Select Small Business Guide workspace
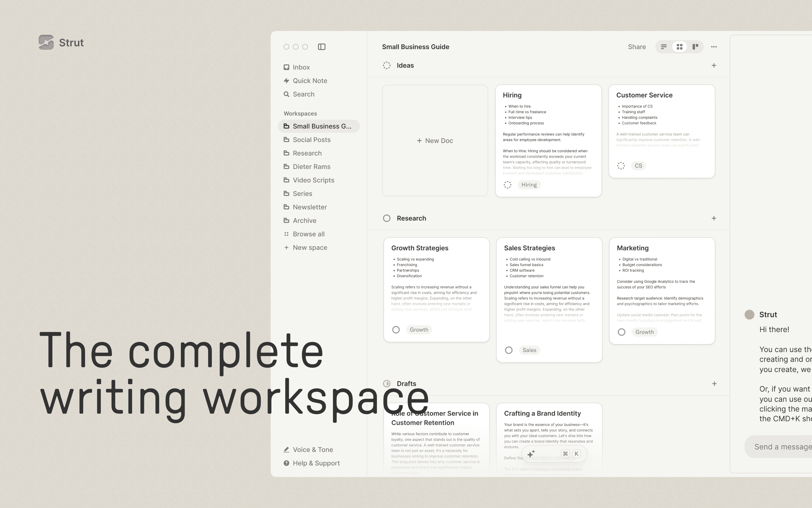The image size is (812, 508). 319,126
